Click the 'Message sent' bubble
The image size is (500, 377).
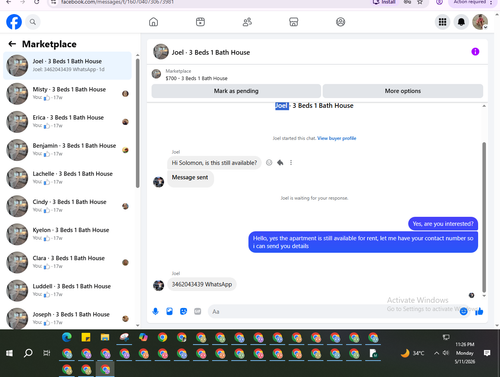[190, 178]
